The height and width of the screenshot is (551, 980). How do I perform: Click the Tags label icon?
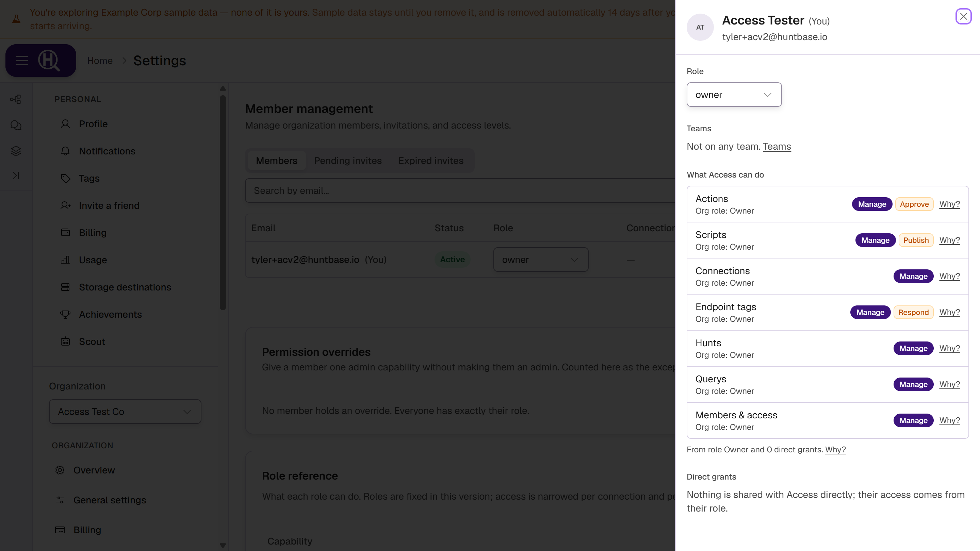pyautogui.click(x=65, y=178)
